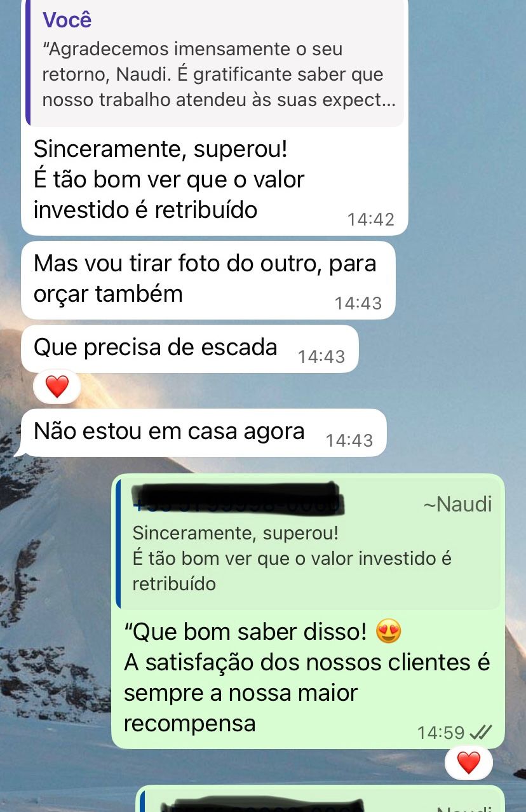Screen dimensions: 526x812
Task: Tap the double check marks next to 14:59
Action: [x=480, y=733]
